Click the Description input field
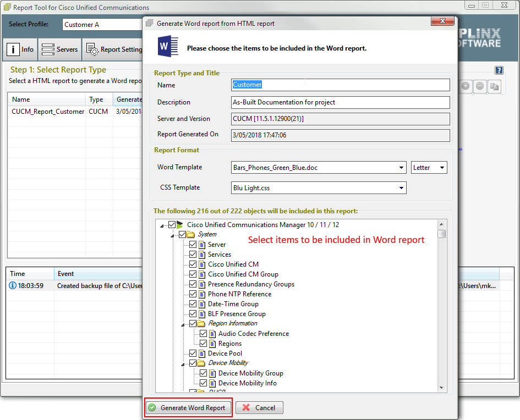Screen dimensions: 520x420 pyautogui.click(x=340, y=102)
